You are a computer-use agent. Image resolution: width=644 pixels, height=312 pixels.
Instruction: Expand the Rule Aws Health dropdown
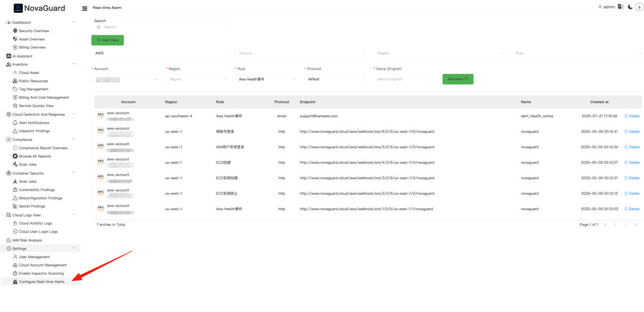coord(267,79)
